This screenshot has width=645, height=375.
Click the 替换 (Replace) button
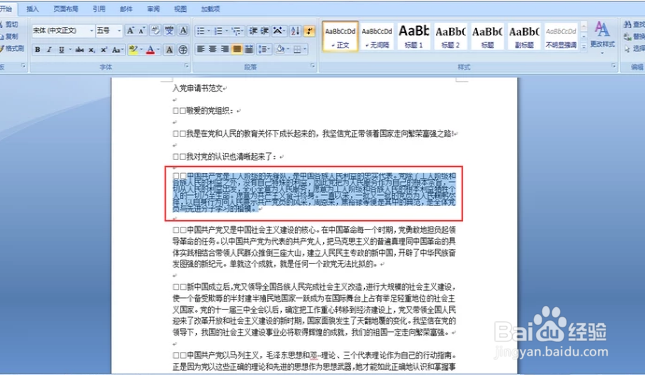(634, 37)
